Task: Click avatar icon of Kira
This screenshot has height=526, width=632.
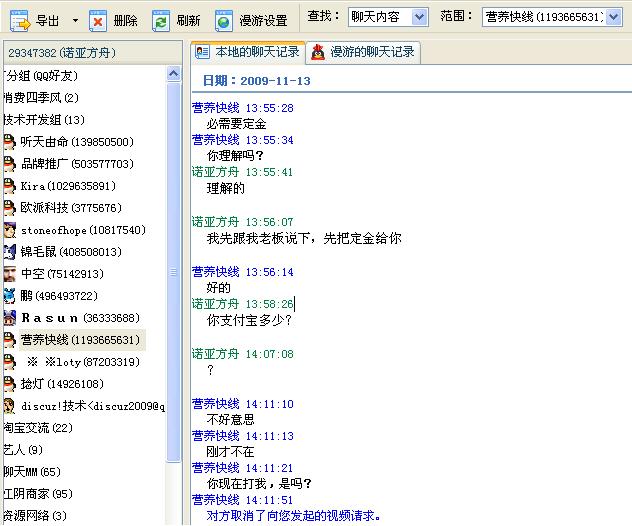Action: pos(9,186)
